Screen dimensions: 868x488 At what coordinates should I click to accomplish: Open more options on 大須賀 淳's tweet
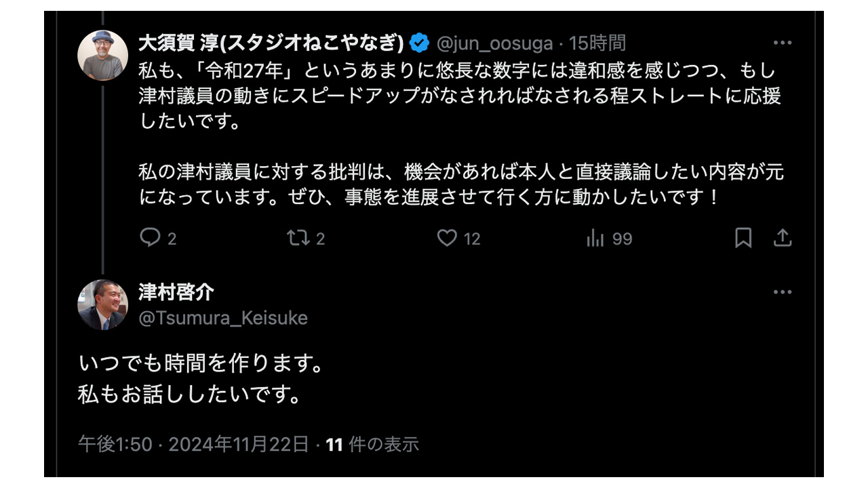[783, 43]
